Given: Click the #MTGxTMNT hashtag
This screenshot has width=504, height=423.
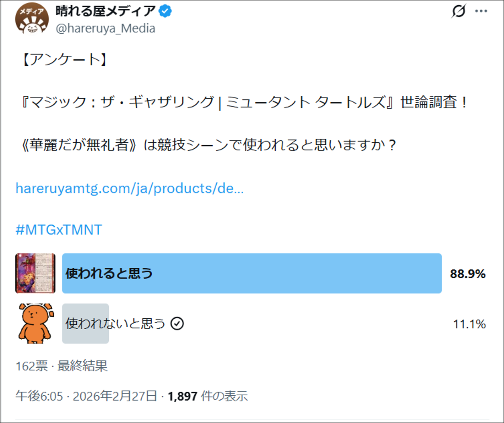Looking at the screenshot, I should click(x=59, y=230).
